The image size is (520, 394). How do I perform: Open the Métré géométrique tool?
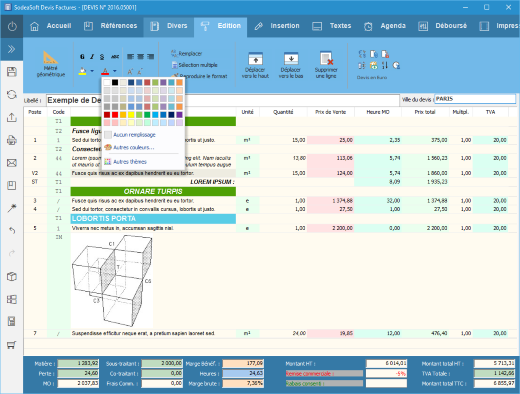point(51,64)
